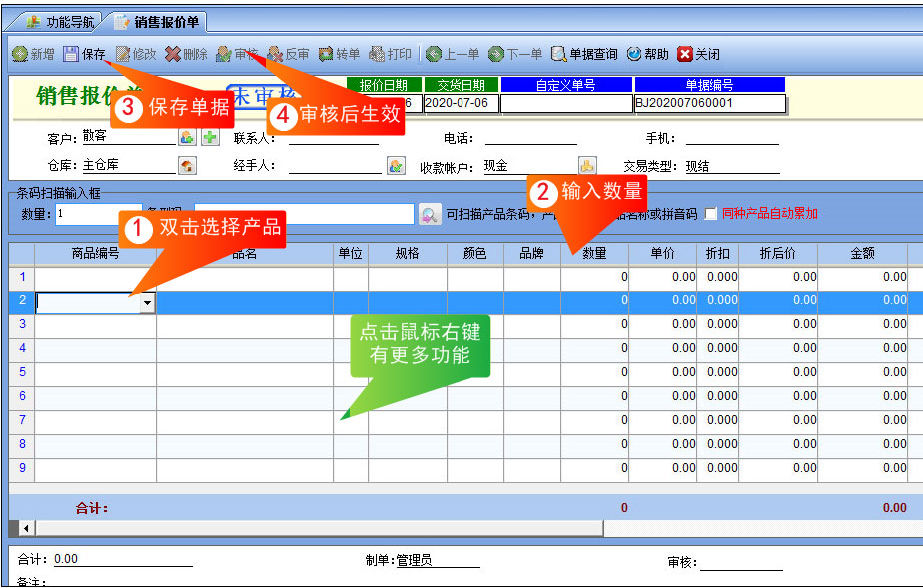Close the form with 关闭 icon
This screenshot has width=923, height=588.
tap(684, 54)
